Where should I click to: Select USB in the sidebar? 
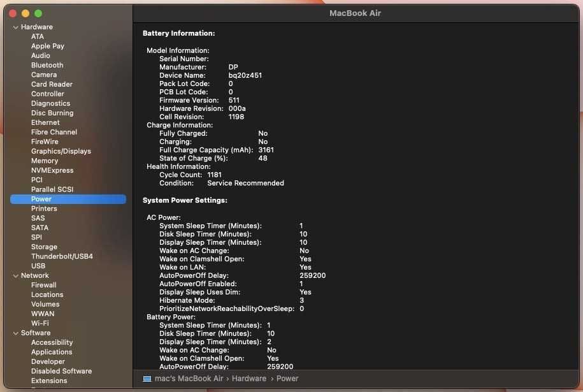[x=38, y=266]
